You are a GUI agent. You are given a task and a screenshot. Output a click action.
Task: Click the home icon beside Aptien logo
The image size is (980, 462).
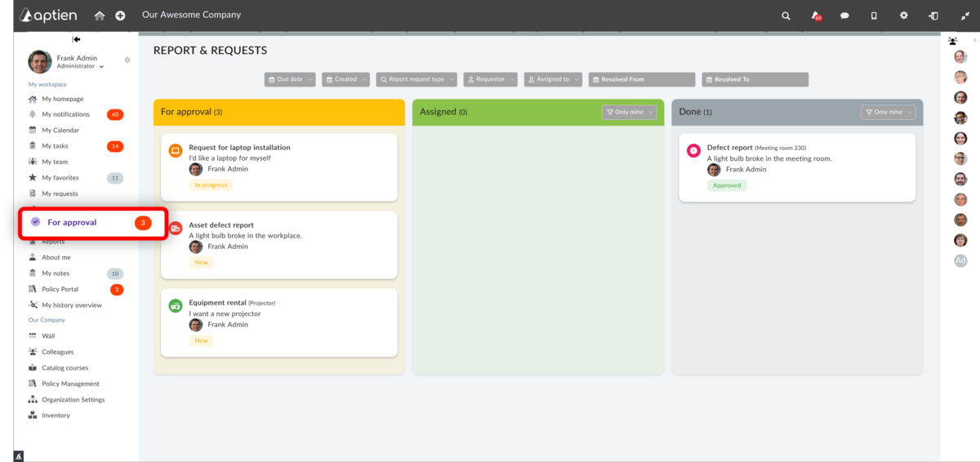point(100,16)
